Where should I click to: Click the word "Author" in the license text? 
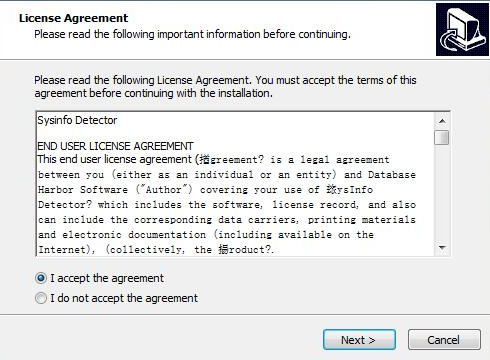(164, 190)
